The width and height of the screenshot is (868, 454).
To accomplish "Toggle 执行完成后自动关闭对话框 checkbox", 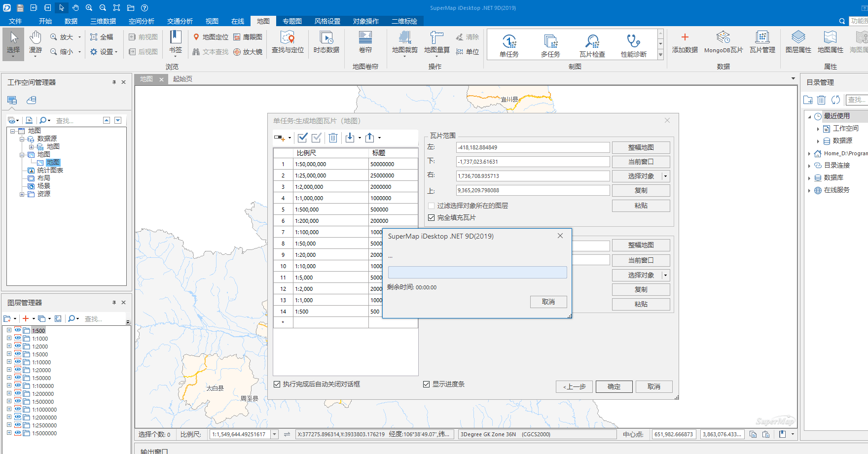I will point(277,384).
